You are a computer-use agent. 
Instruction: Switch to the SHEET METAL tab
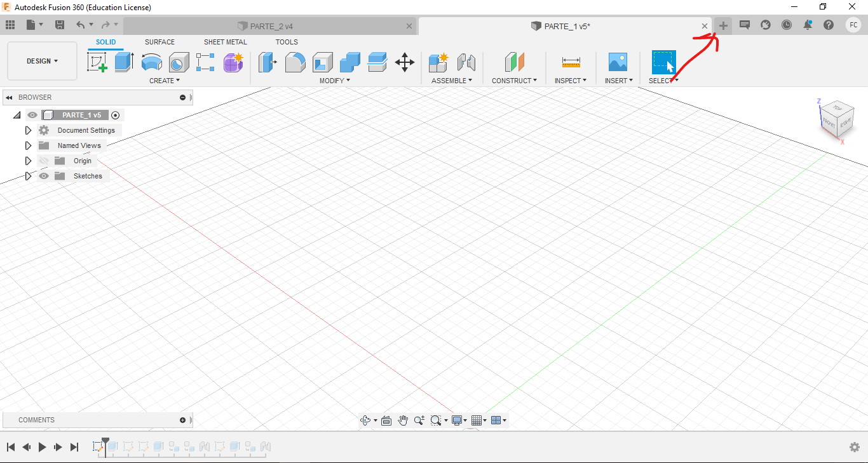point(226,42)
